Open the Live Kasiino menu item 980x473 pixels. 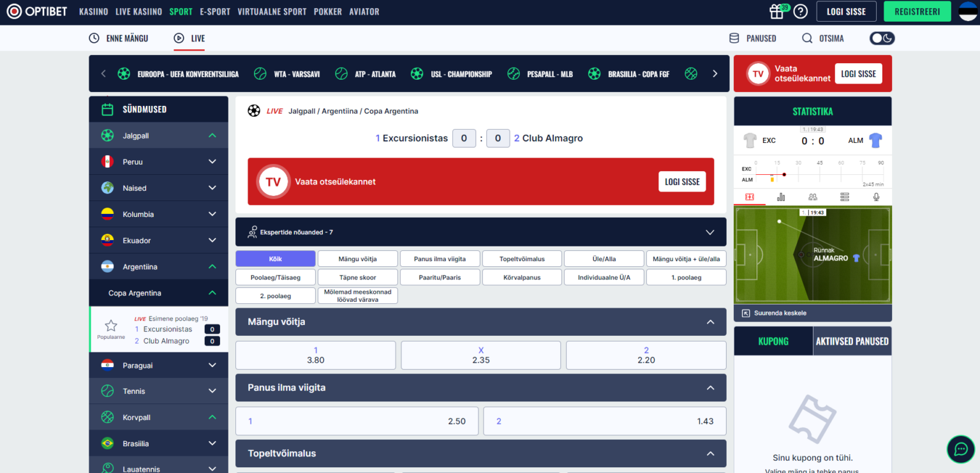coord(140,11)
